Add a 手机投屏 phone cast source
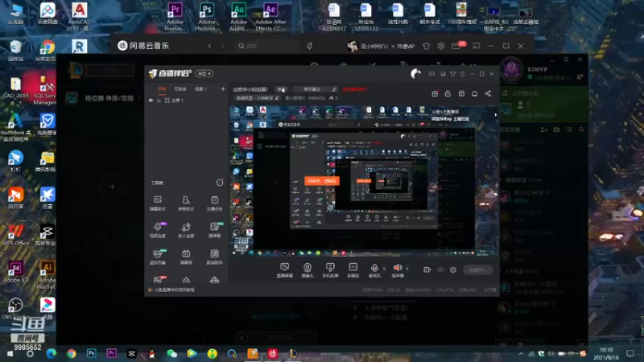The height and width of the screenshot is (362, 644). (330, 270)
